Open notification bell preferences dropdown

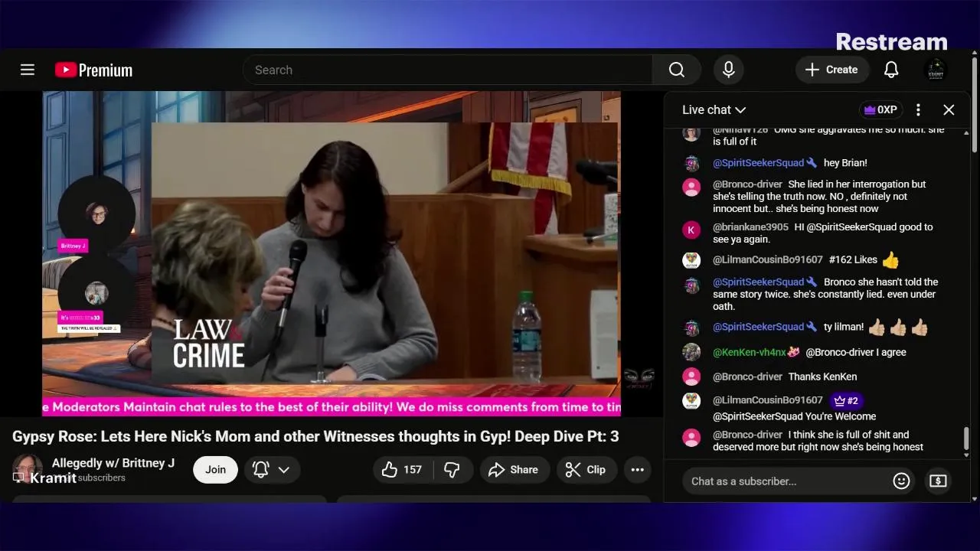click(x=272, y=469)
